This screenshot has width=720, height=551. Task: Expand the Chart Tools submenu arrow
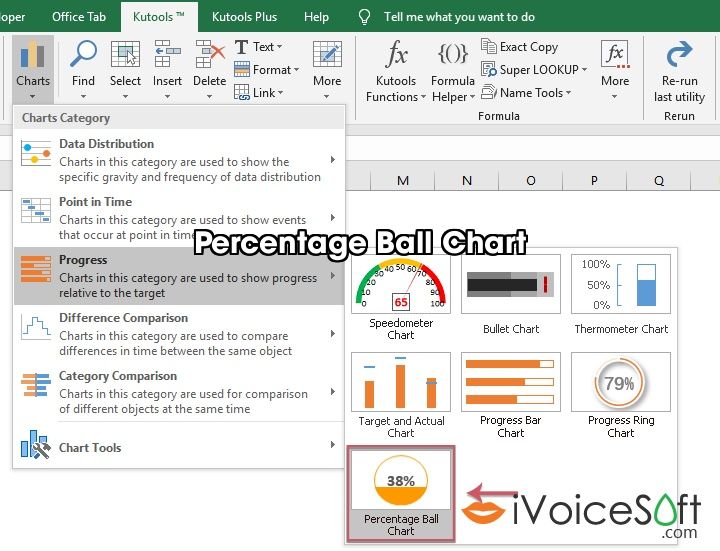click(x=333, y=444)
